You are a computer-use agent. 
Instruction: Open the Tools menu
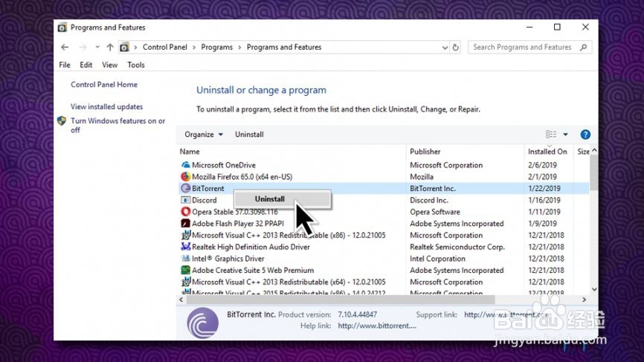pos(136,65)
